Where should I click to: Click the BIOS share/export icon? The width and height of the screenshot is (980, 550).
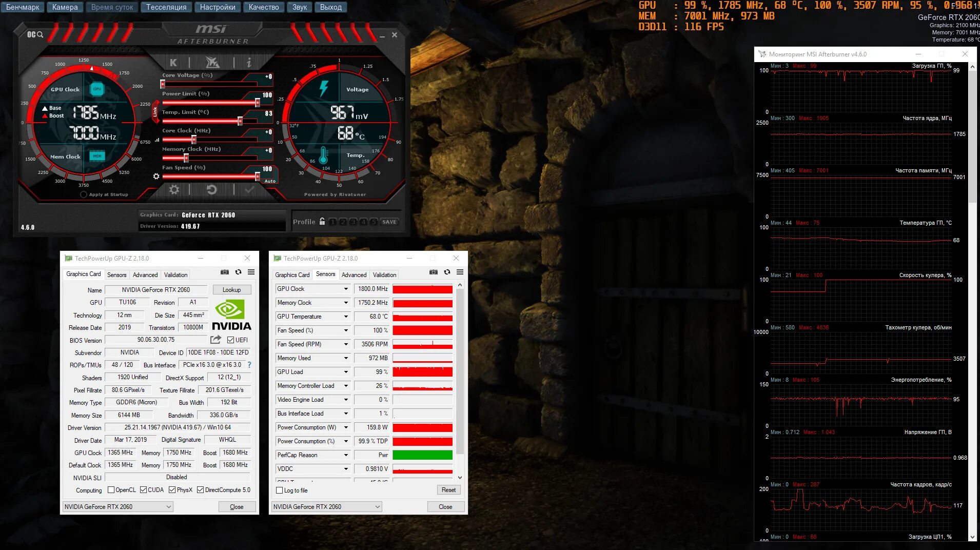(215, 340)
